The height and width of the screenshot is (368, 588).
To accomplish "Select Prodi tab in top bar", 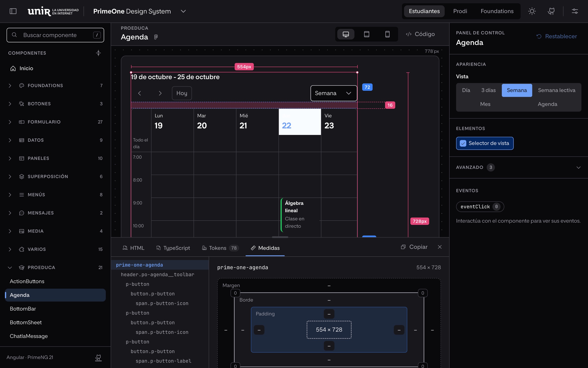I will (460, 11).
